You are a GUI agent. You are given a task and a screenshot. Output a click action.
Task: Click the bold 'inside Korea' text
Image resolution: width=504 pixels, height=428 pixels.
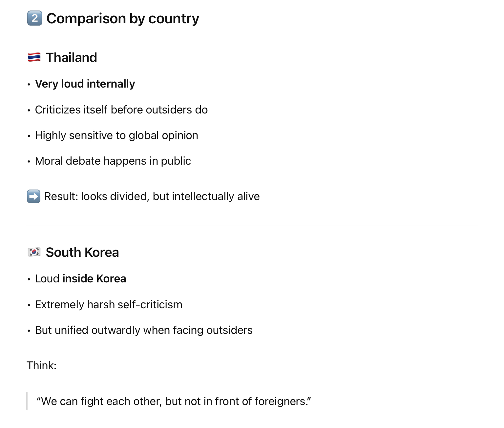(94, 279)
